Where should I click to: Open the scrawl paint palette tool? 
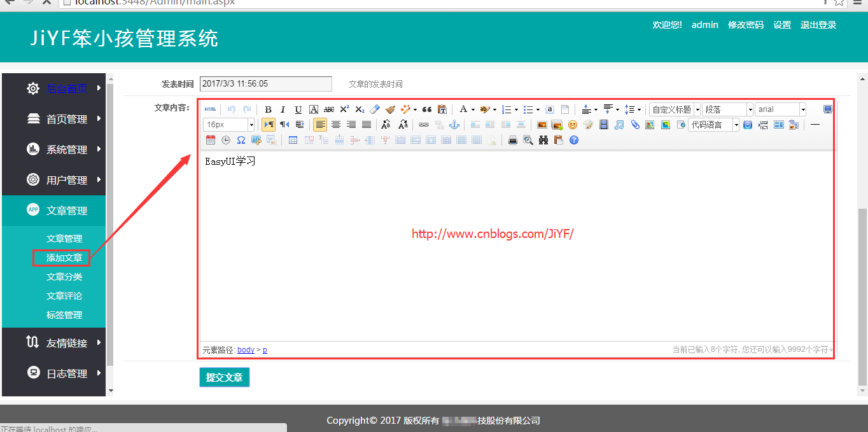pos(588,125)
